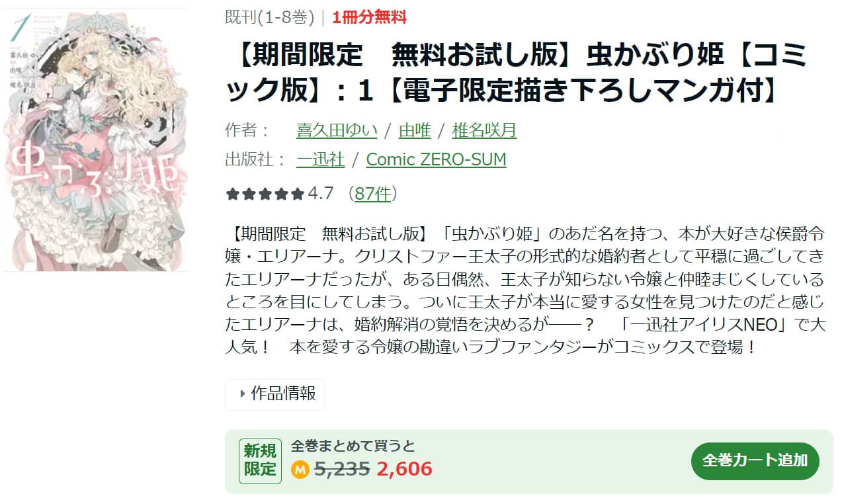Add all volumes with 全巻カート追加
842x504 pixels.
(755, 461)
